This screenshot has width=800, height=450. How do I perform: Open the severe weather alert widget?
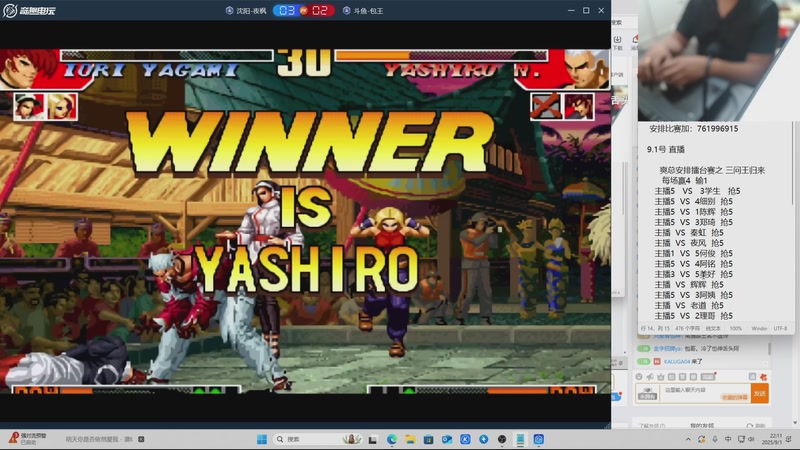coord(28,439)
